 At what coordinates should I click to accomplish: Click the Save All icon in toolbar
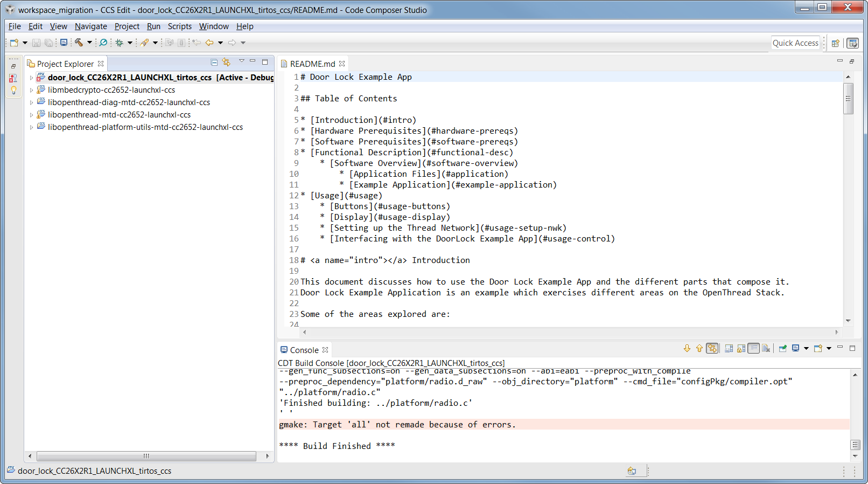(48, 43)
